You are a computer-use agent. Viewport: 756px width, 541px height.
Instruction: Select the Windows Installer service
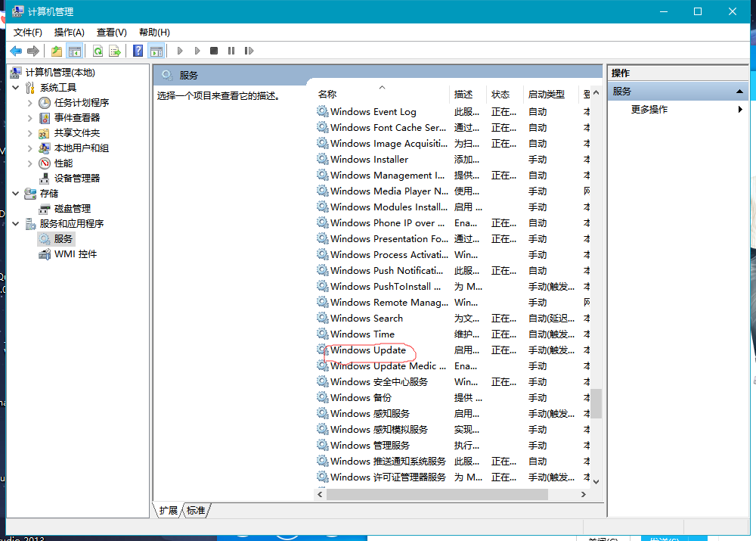[370, 159]
